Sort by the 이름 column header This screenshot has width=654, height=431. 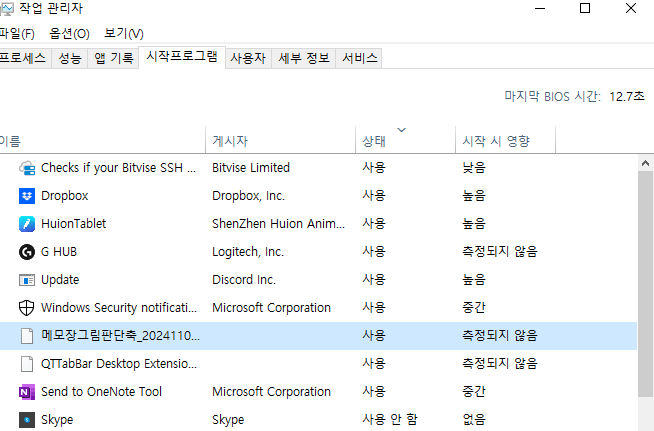[102, 140]
